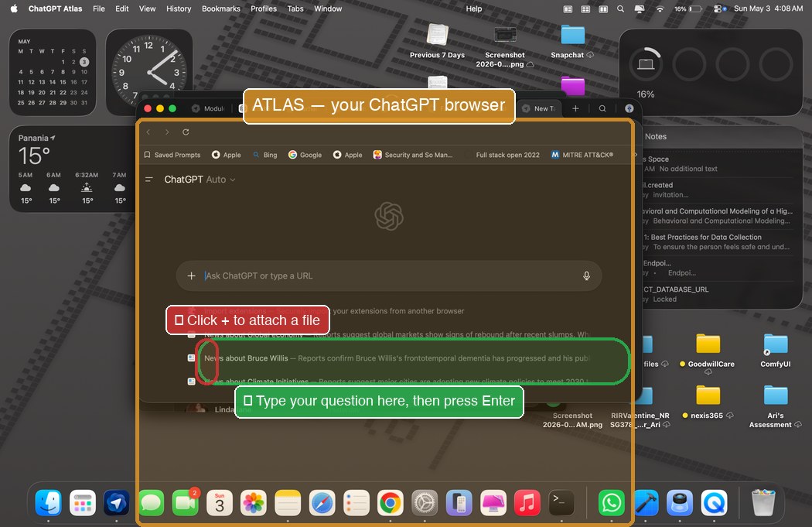Open Window menu in menu bar
The height and width of the screenshot is (527, 812).
pyautogui.click(x=328, y=9)
